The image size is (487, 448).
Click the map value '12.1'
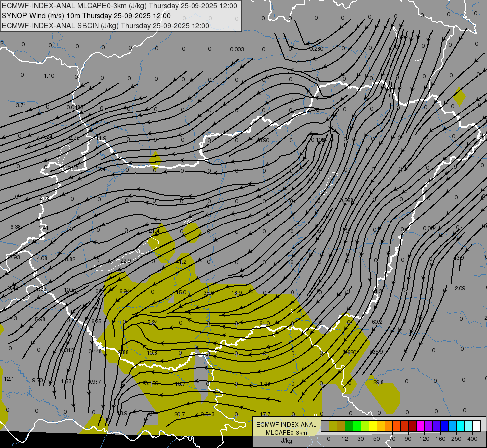coord(9,379)
